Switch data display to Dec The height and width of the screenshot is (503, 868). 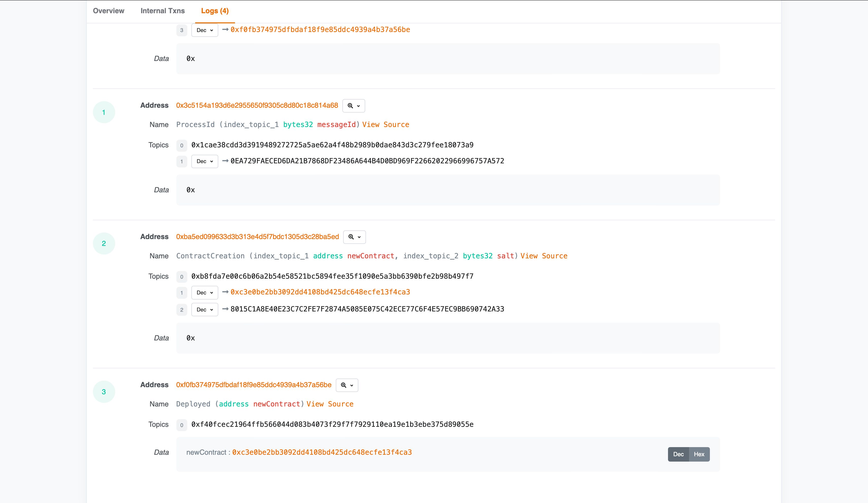tap(678, 454)
